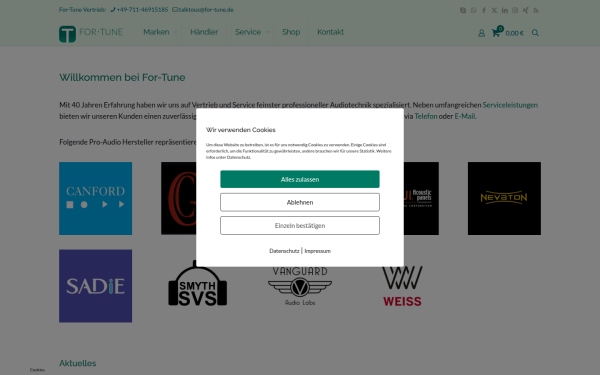Accept all cookies with Alles zulassen

300,179
